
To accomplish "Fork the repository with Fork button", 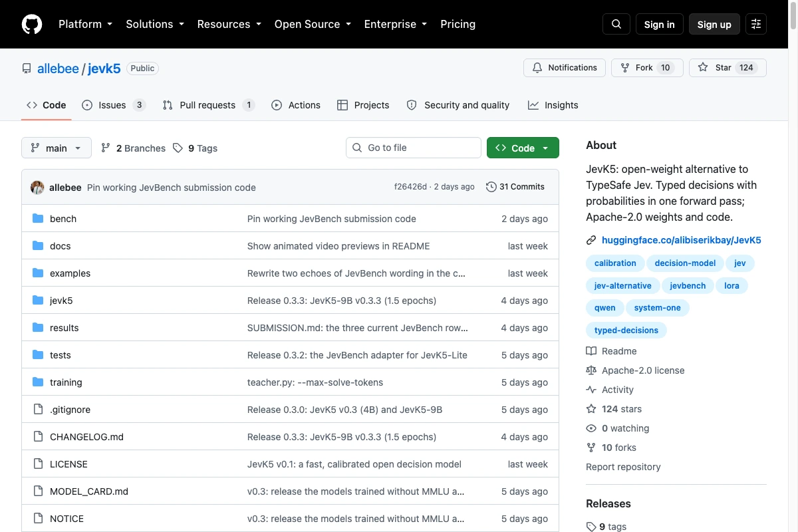I will pyautogui.click(x=647, y=68).
